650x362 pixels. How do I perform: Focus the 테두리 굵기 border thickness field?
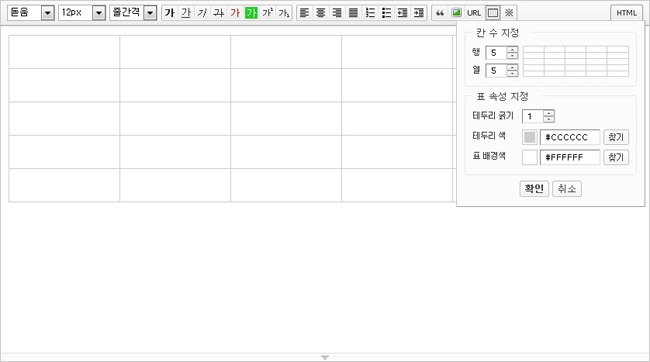533,116
